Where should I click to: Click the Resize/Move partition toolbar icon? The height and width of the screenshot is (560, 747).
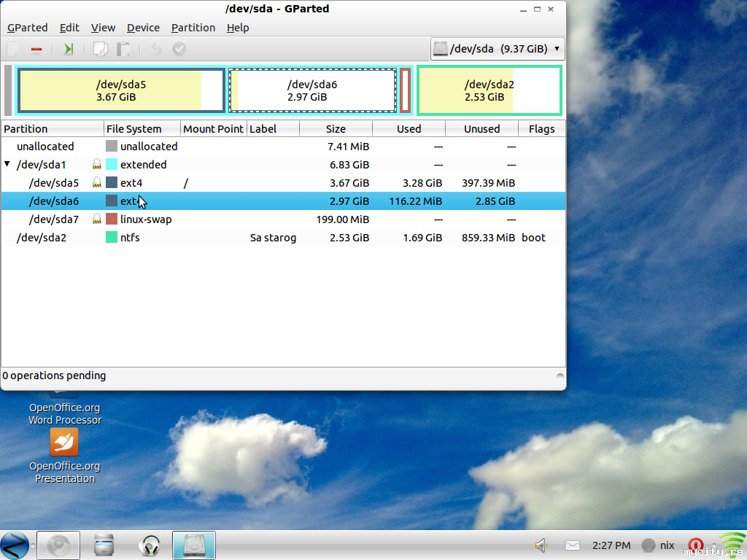point(69,49)
